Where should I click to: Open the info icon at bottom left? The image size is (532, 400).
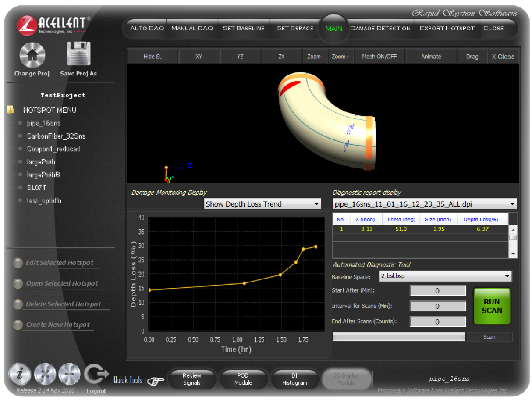point(20,374)
